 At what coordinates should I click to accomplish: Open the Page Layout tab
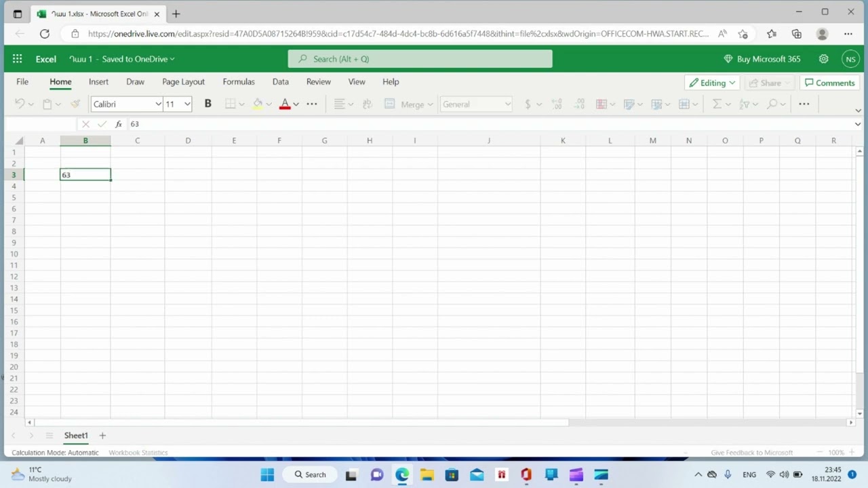[x=183, y=81]
